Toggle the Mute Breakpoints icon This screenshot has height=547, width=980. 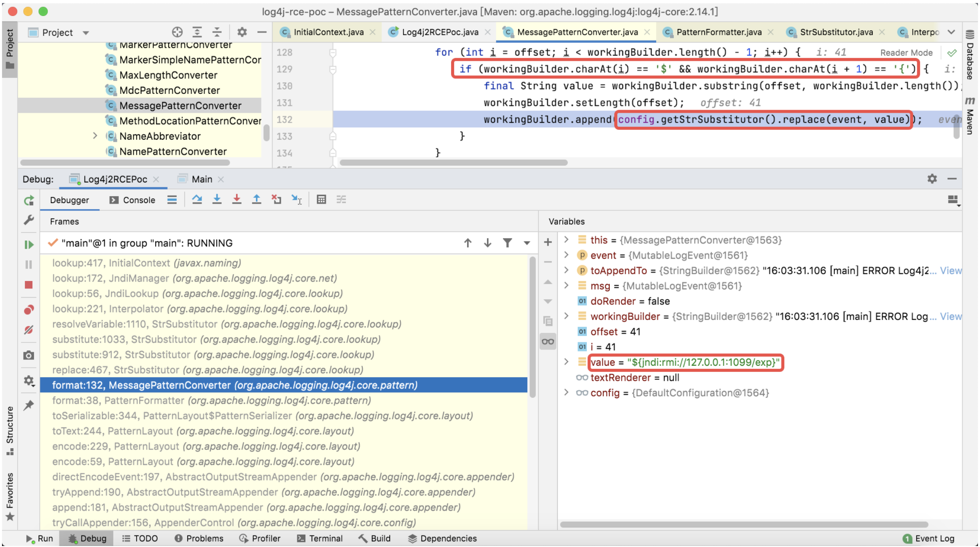[29, 330]
